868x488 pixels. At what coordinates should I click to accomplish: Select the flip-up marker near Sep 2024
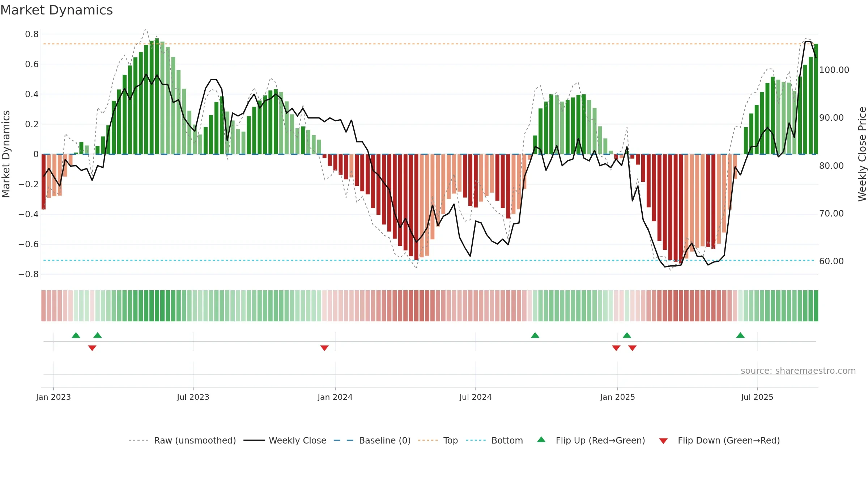click(535, 335)
